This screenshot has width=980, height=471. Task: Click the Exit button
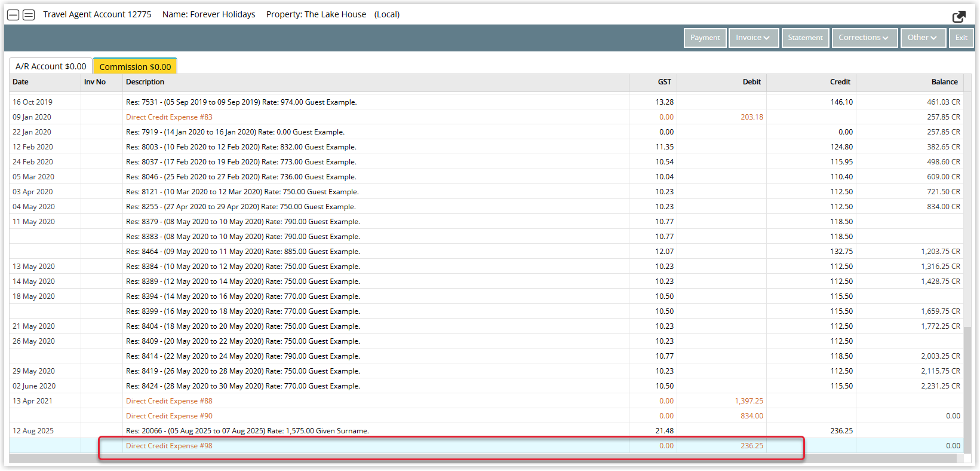[961, 38]
